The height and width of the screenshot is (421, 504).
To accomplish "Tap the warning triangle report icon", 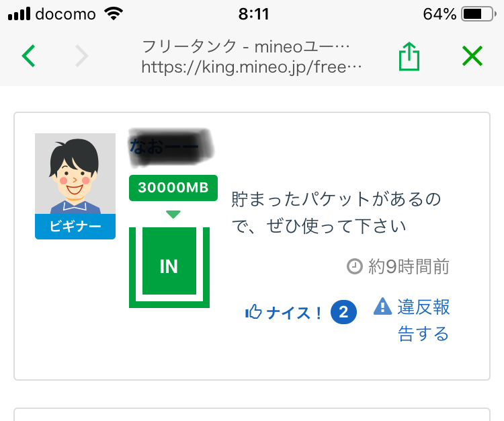I will coord(382,307).
